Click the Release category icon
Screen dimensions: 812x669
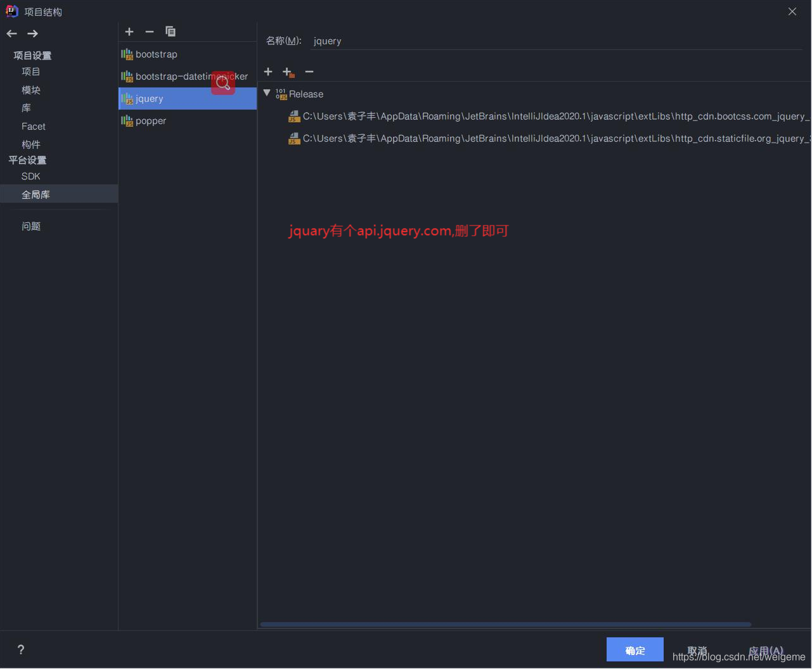pyautogui.click(x=281, y=94)
